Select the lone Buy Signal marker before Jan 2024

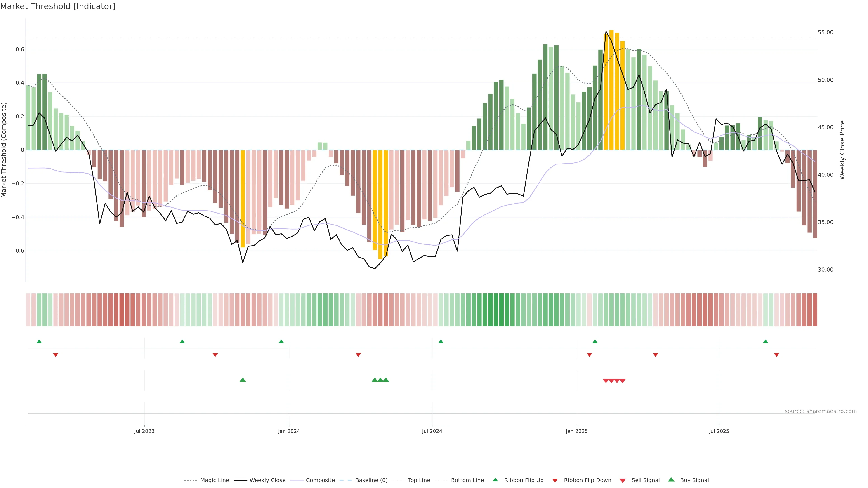tap(243, 380)
